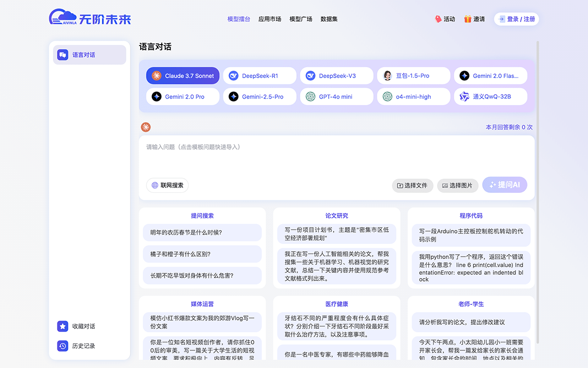Click the 通义QwQ-32B model icon
Image resolution: width=588 pixels, height=368 pixels.
(464, 97)
